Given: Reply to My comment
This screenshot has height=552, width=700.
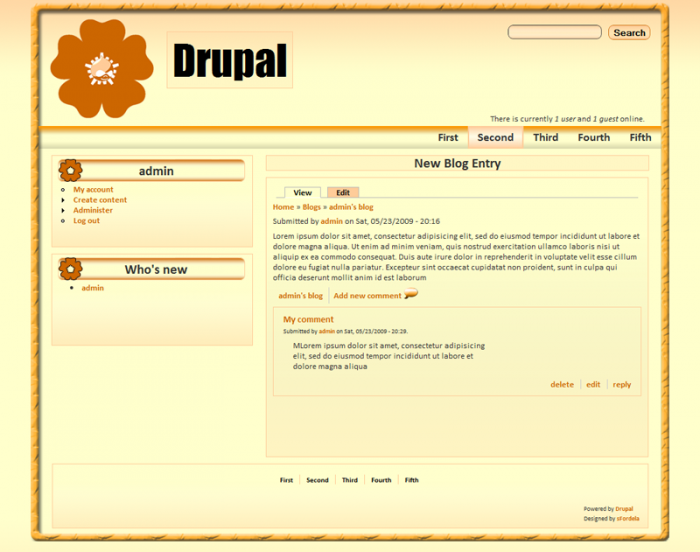Looking at the screenshot, I should (x=622, y=384).
